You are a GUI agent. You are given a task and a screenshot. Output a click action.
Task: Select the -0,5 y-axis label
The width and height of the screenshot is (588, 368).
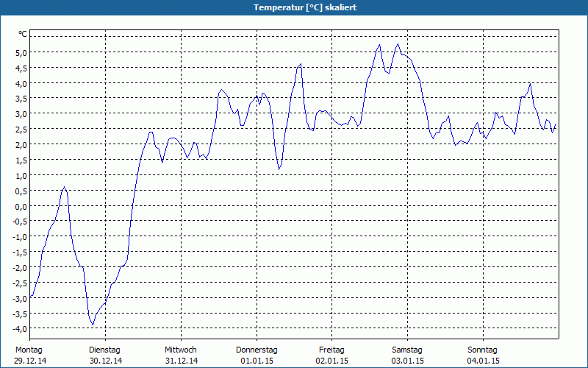(20, 222)
